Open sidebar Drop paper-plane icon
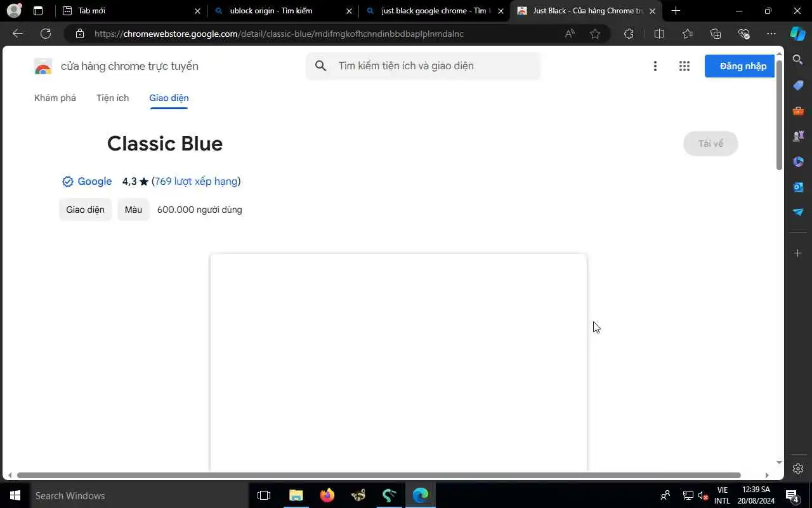 click(798, 211)
